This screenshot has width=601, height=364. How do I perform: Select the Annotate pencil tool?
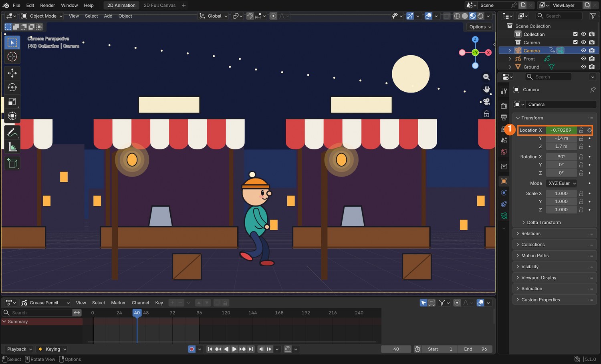click(x=12, y=132)
